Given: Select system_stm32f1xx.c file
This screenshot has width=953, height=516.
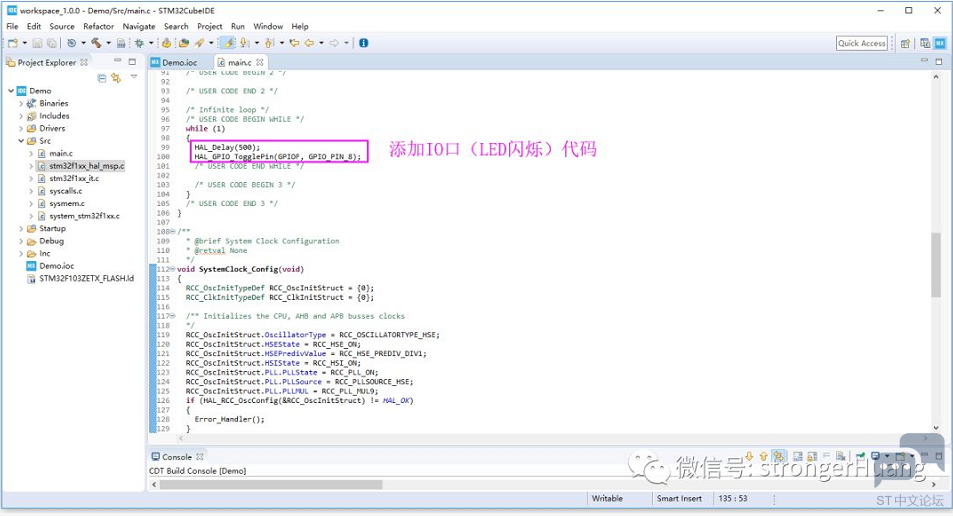Looking at the screenshot, I should (x=84, y=216).
